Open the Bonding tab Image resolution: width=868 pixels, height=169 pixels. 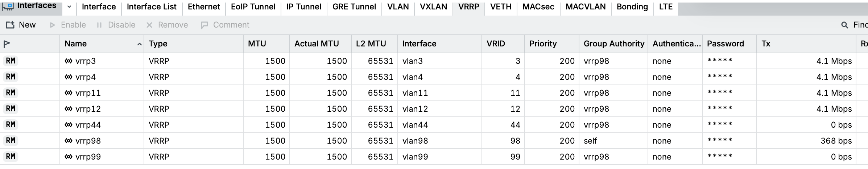pos(632,7)
